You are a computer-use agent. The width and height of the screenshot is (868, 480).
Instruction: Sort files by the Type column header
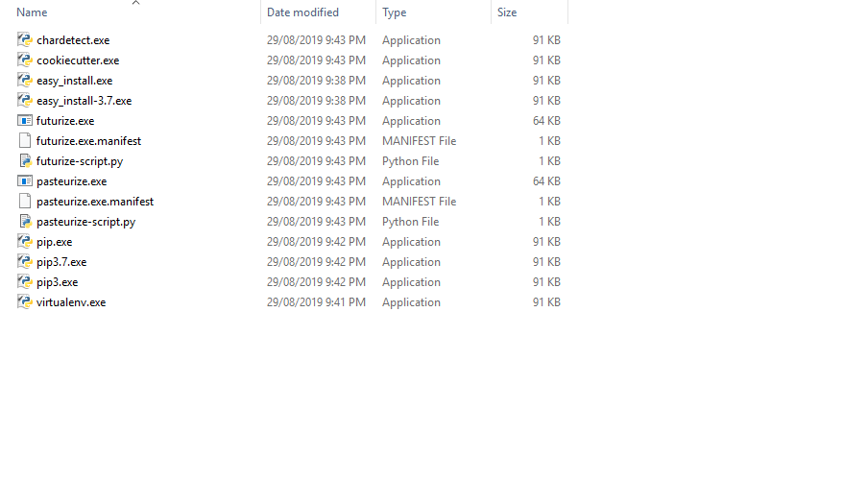click(394, 12)
